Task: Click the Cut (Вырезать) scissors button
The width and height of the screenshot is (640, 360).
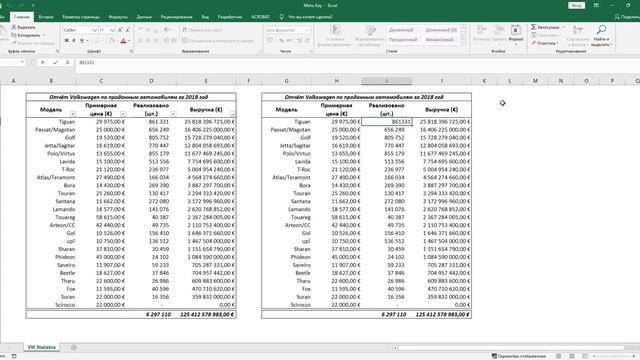Action: tap(24, 27)
